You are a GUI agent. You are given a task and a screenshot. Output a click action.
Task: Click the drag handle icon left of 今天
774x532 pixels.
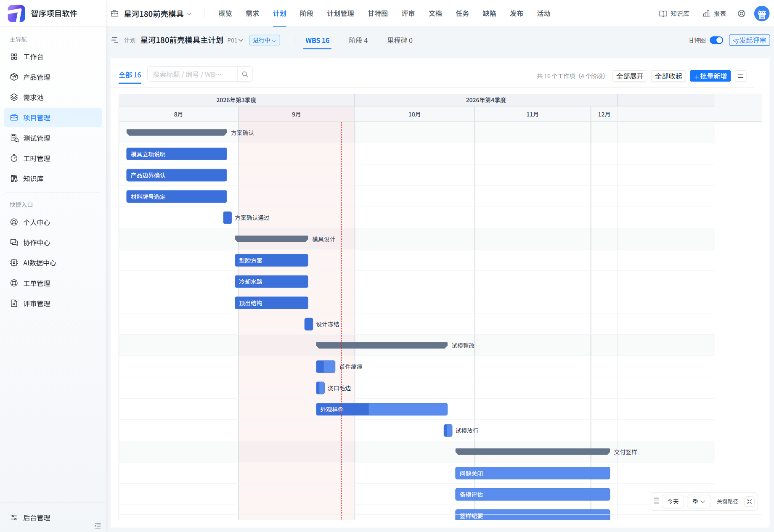pyautogui.click(x=656, y=501)
